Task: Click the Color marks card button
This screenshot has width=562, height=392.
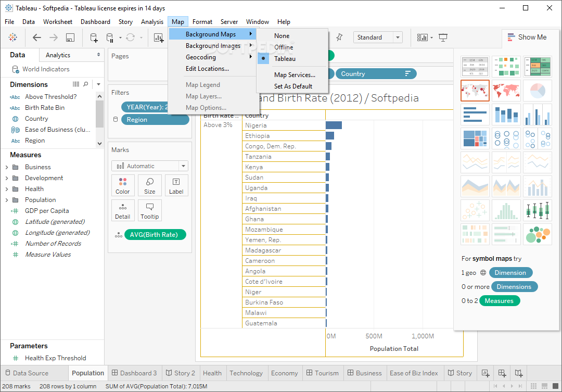Action: click(x=123, y=185)
